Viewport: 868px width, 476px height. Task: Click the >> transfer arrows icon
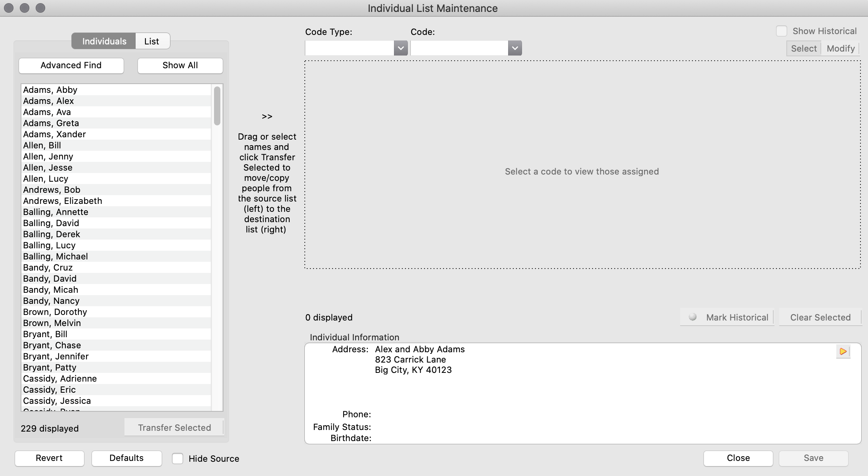click(x=267, y=117)
